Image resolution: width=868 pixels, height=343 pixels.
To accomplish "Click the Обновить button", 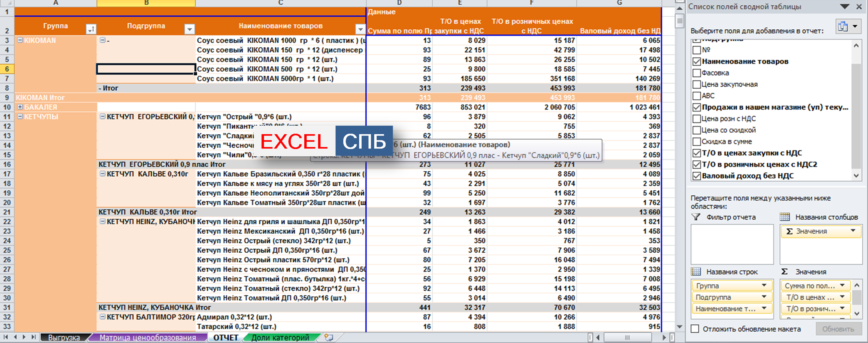I will coord(838,329).
